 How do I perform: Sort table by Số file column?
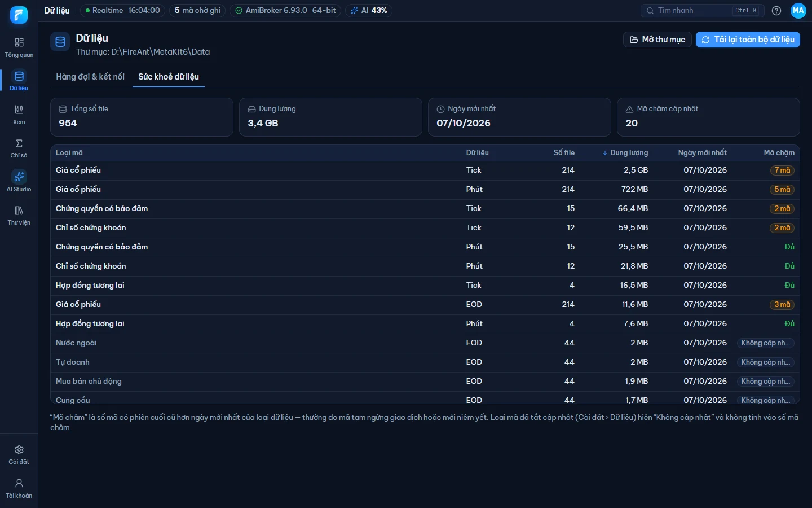coord(564,153)
